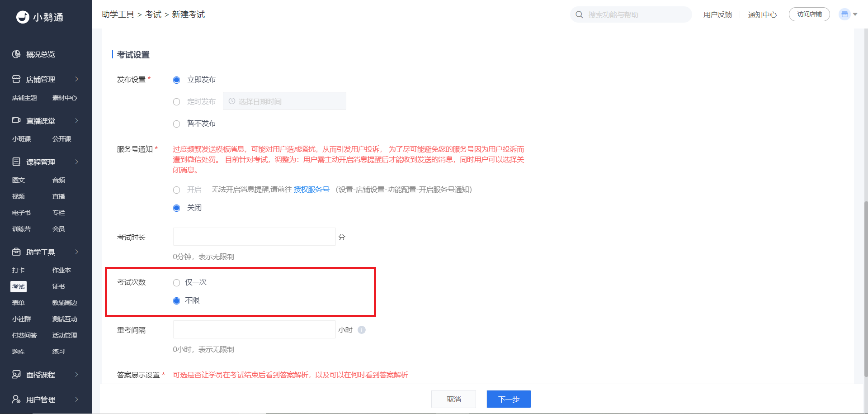Screen dimensions: 868x414
Task: Open 教辅周边 menu item
Action: coord(65,303)
